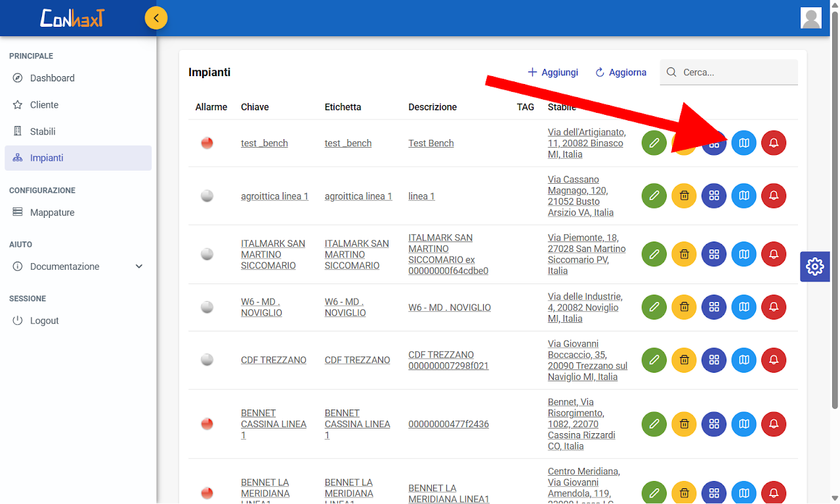
Task: Click the Aggiungi button
Action: pos(553,72)
